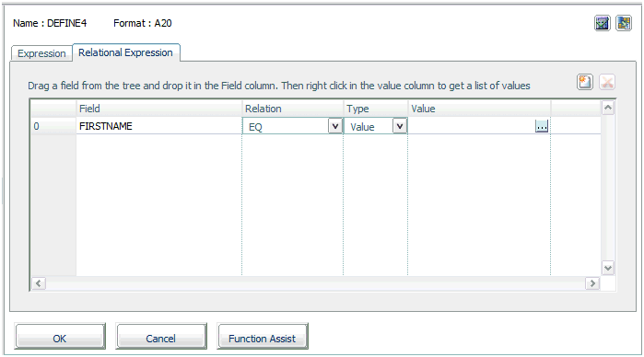Click the sample data icon beside the checkmark icon
This screenshot has width=644, height=357.
tap(624, 23)
